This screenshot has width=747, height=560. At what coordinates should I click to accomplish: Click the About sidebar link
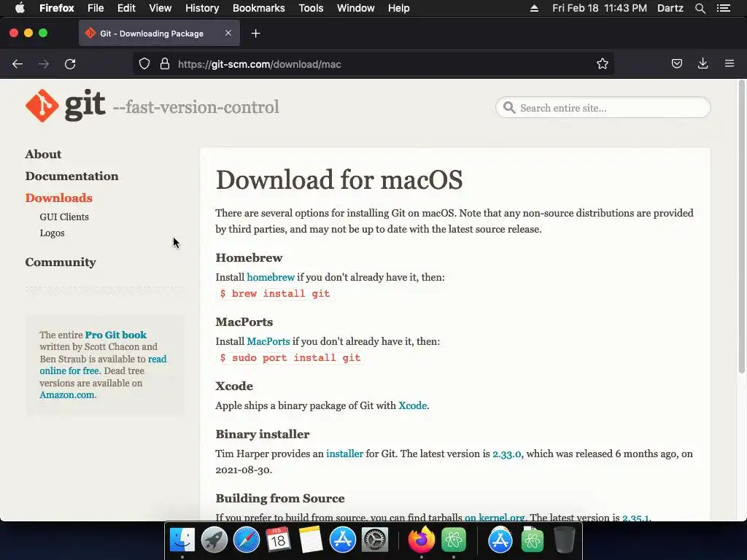(x=43, y=155)
